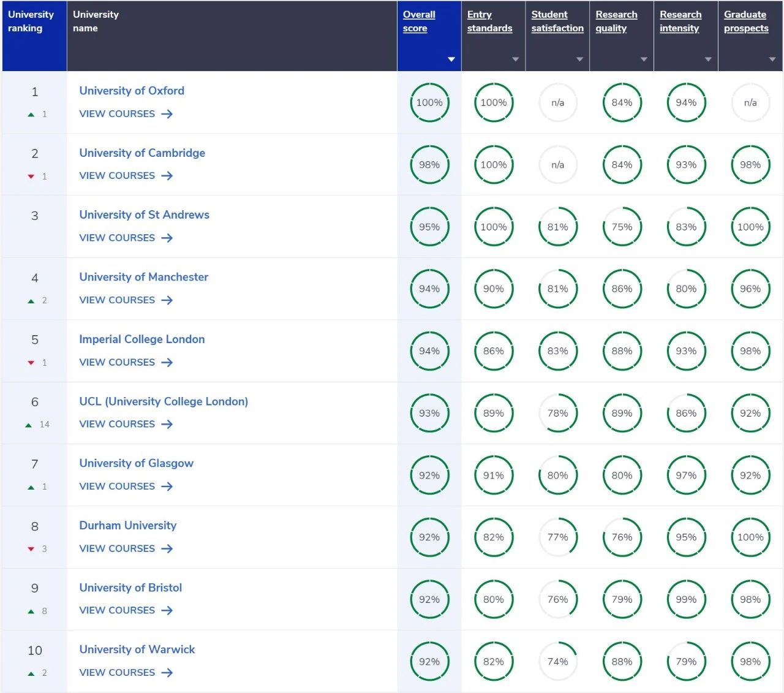Click green up arrow under UCL's ranking

click(x=29, y=425)
